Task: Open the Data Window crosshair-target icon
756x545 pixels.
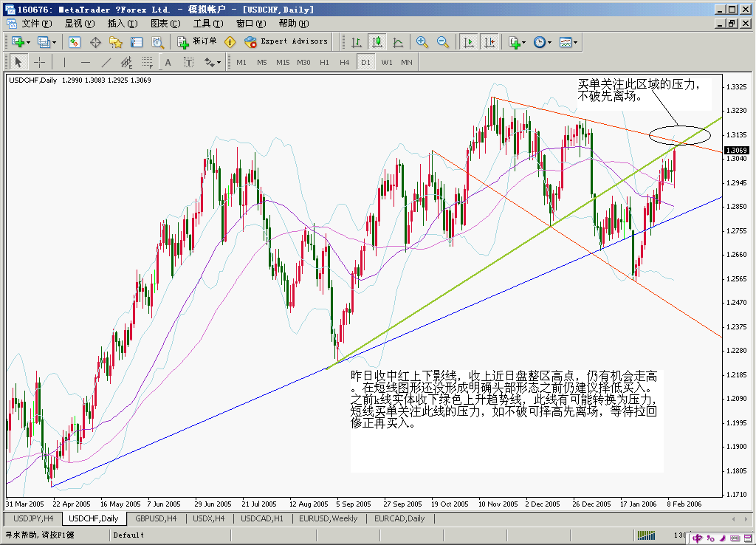Action: click(x=95, y=42)
